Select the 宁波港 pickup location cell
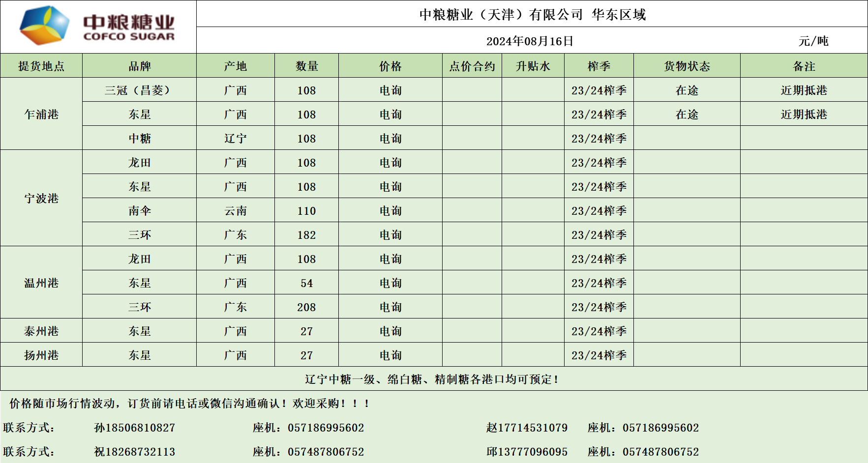The width and height of the screenshot is (868, 463). pos(41,199)
